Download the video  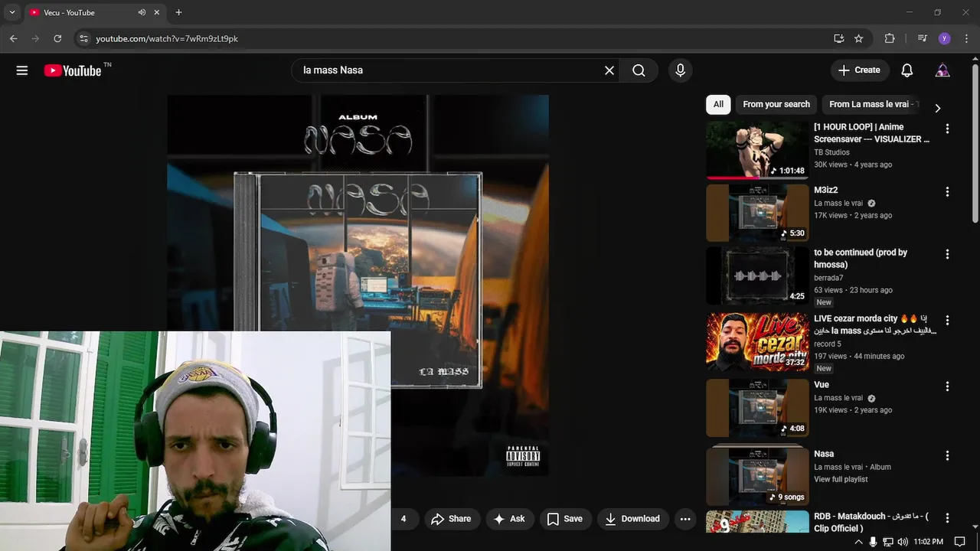632,519
